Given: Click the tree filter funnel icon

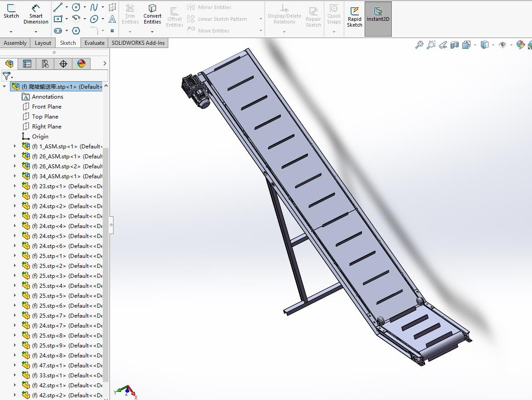Looking at the screenshot, I should pyautogui.click(x=6, y=76).
